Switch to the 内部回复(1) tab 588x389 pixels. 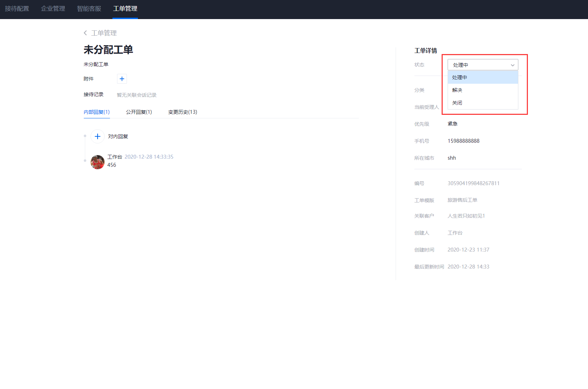point(97,112)
